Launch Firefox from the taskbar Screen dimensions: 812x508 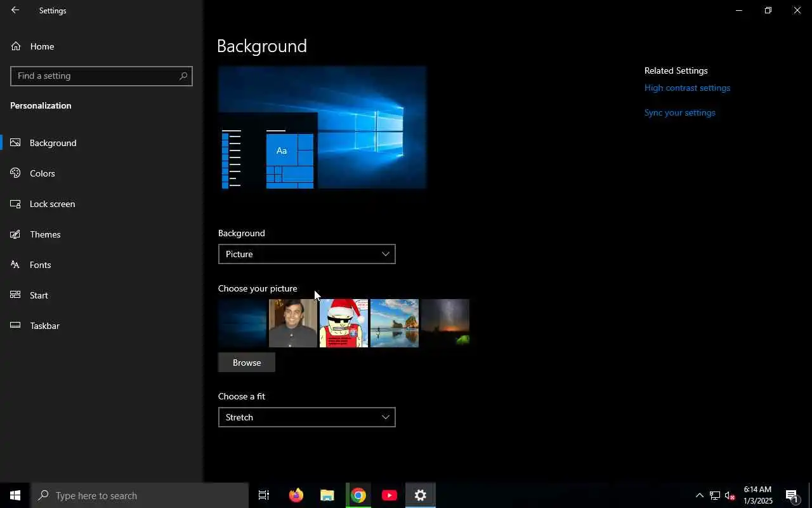pos(296,495)
